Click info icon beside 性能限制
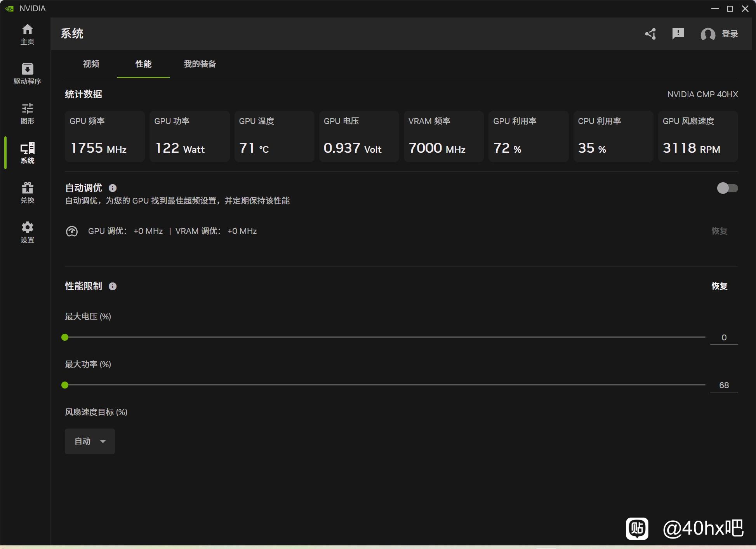 tap(113, 286)
